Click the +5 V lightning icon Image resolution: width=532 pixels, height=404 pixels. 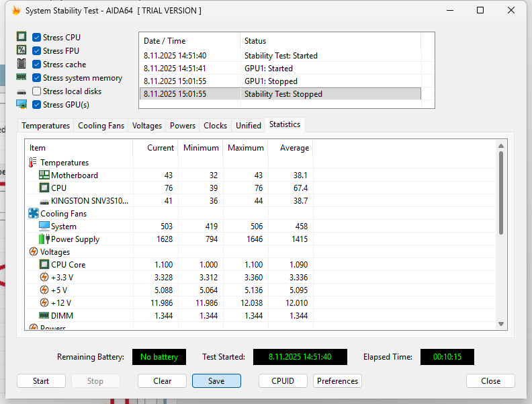tap(44, 290)
